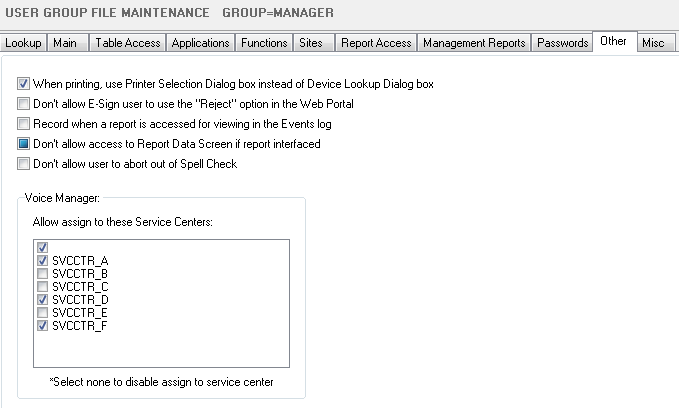
Task: Select the Applications tab
Action: click(201, 43)
